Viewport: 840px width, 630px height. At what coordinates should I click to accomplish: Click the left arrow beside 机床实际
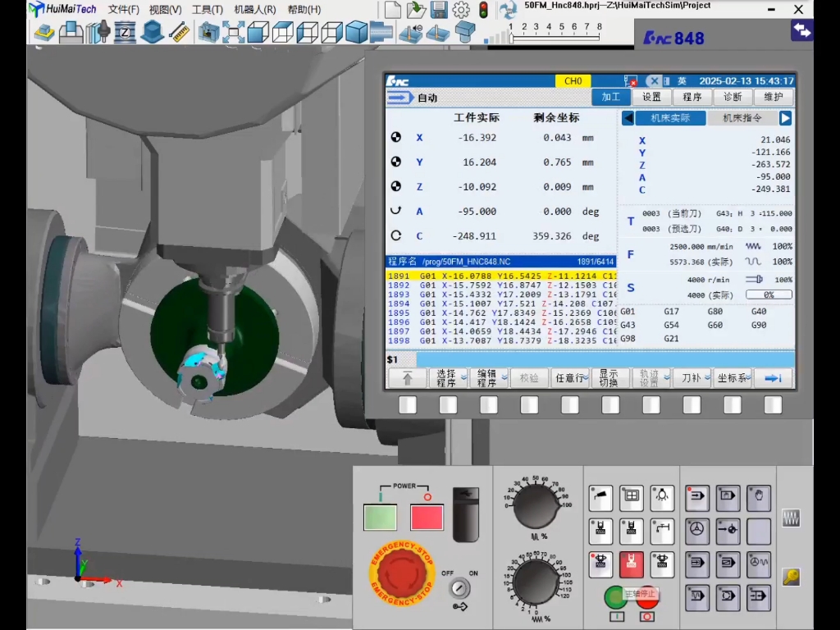coord(628,118)
